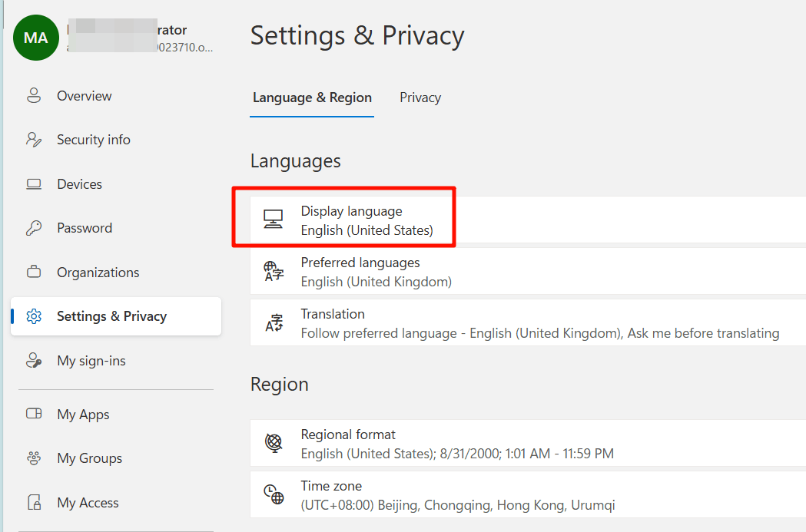Click the Settings & Privacy gear icon
806x532 pixels.
[x=34, y=316]
